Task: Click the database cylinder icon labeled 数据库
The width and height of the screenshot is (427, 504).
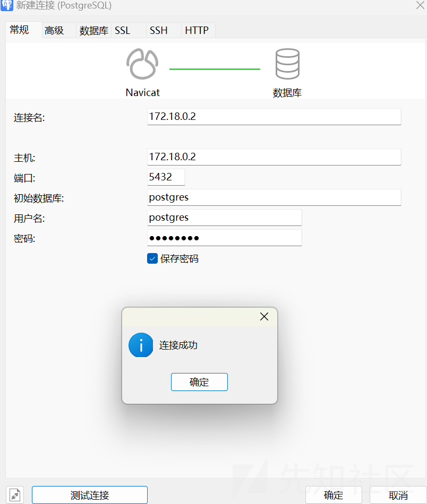Action: point(287,63)
